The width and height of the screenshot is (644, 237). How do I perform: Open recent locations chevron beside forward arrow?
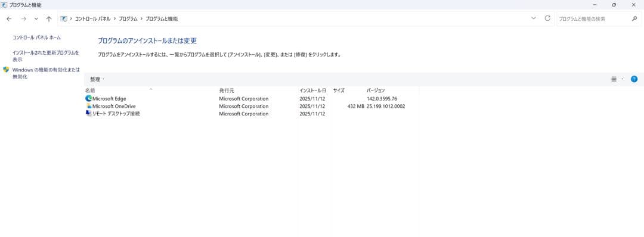tap(36, 19)
